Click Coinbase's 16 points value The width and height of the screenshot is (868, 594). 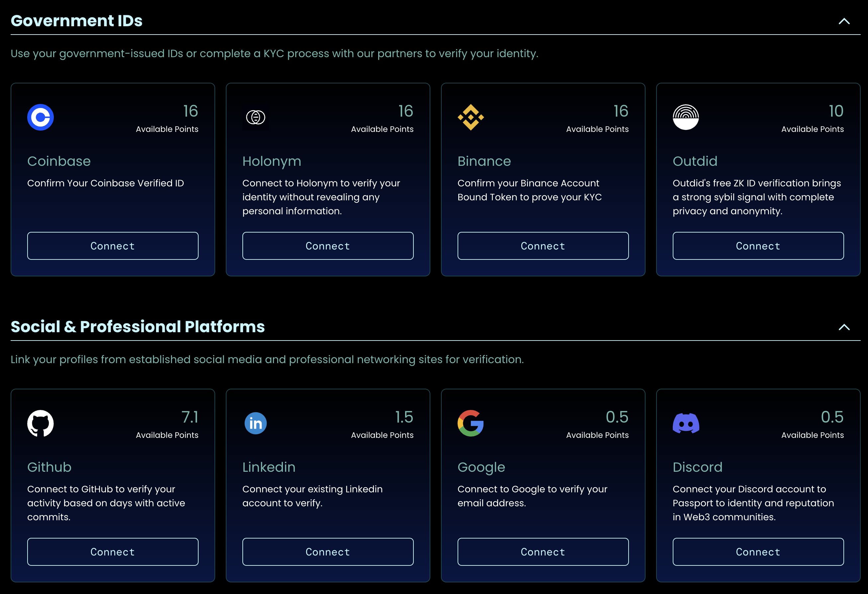(191, 111)
